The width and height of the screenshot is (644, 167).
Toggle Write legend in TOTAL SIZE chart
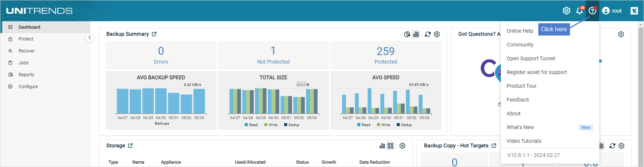click(x=271, y=125)
